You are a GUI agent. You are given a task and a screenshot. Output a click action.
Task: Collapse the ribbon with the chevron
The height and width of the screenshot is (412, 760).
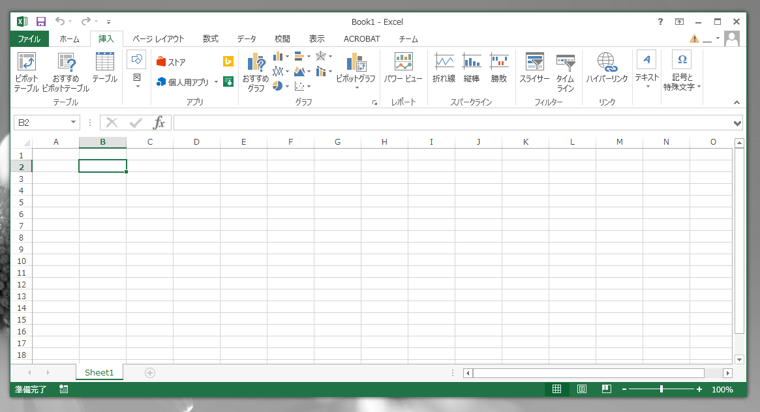click(737, 102)
